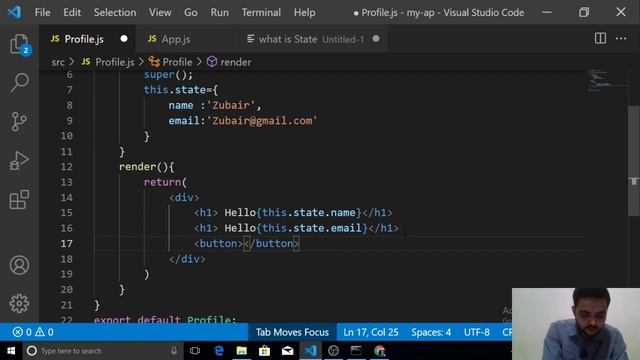
Task: Open the Extensions view
Action: coord(19,200)
